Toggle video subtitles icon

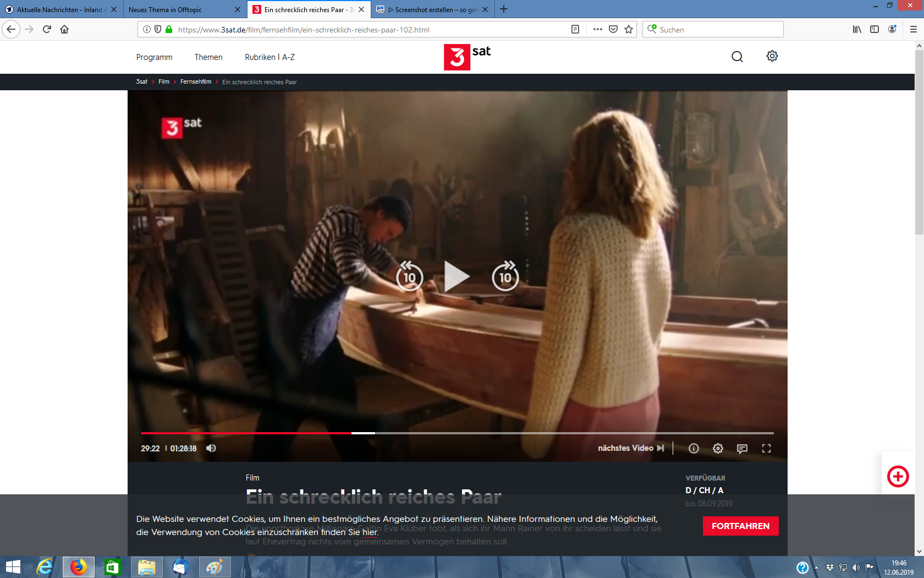[742, 449]
